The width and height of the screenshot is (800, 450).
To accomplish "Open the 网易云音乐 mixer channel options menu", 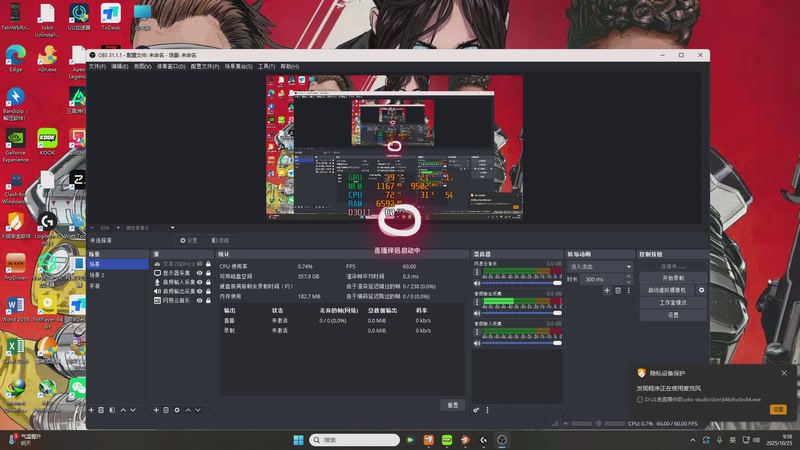I will point(477,272).
